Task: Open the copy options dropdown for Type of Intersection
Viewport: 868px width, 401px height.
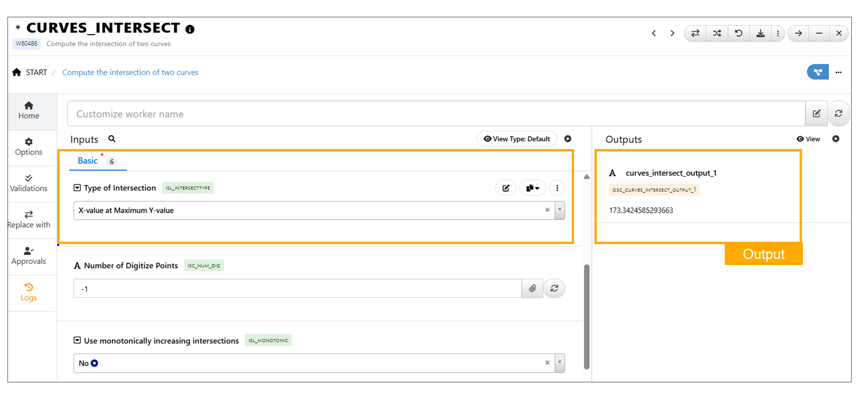Action: point(532,188)
